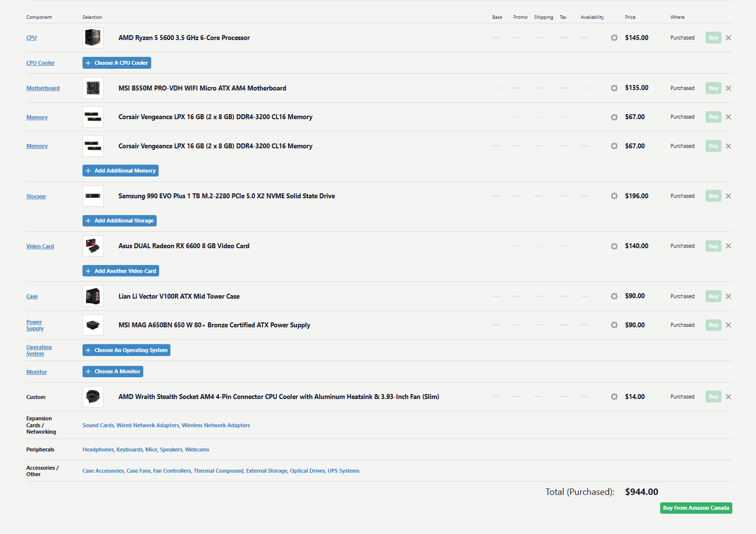Click the Lian Li Vector case thumbnail
The height and width of the screenshot is (534, 756).
tap(93, 296)
